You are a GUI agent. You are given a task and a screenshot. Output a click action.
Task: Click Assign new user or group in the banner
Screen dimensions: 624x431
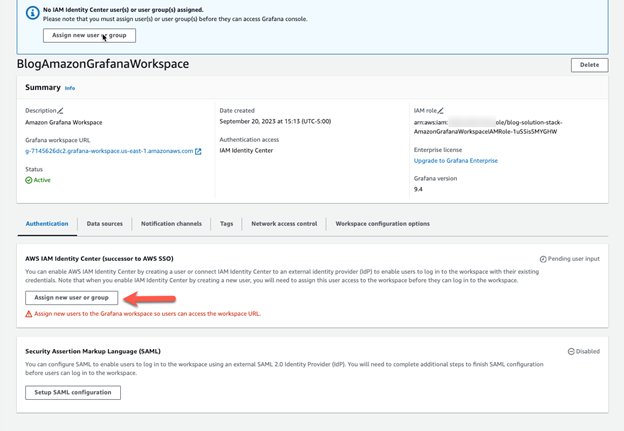tap(89, 35)
